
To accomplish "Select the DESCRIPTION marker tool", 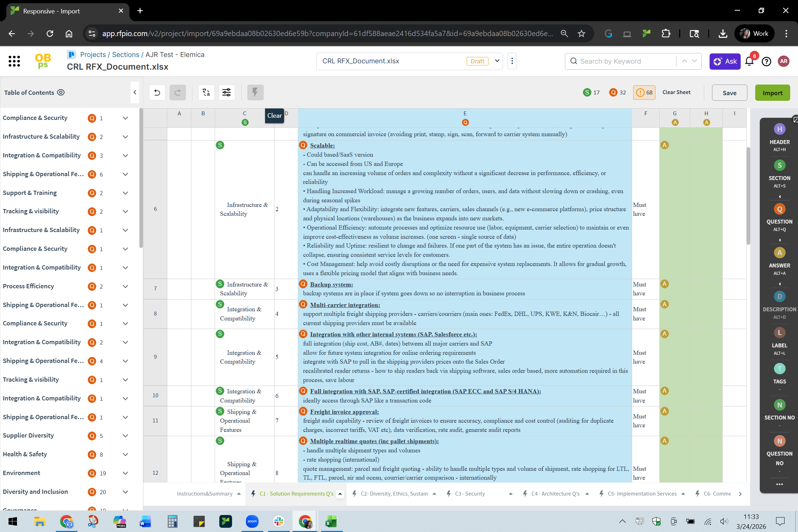I will [779, 305].
